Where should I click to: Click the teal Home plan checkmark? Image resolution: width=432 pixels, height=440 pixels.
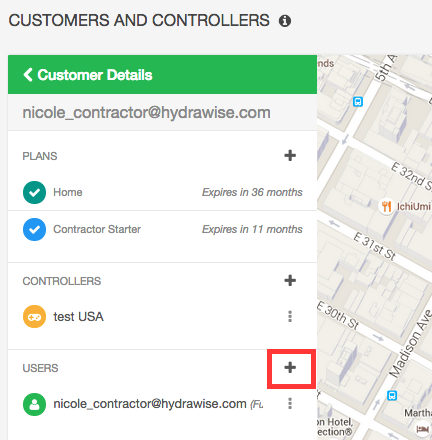[34, 192]
